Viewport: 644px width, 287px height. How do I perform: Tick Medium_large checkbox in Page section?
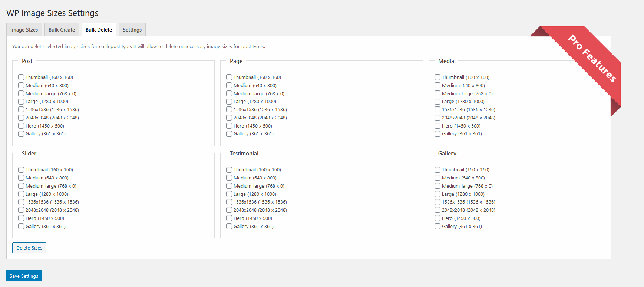click(229, 93)
